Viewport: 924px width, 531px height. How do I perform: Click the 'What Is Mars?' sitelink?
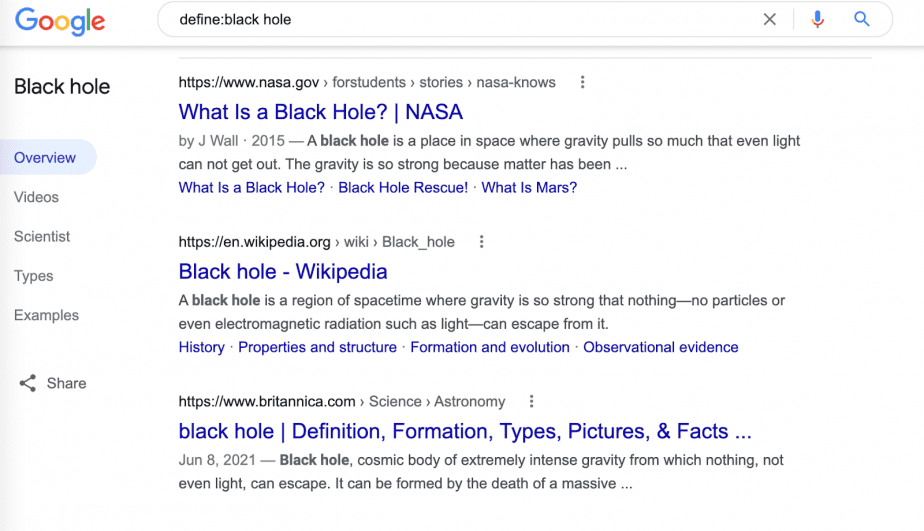529,187
